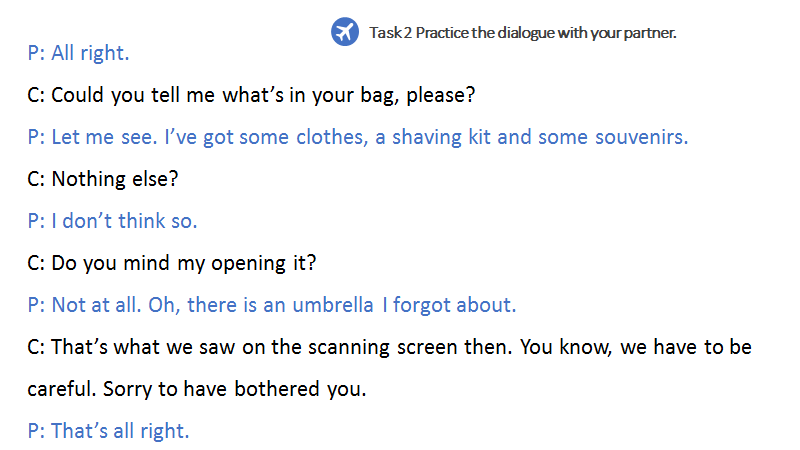800x450 pixels.
Task: Click the line starting "Let me see"
Action: pos(358,137)
